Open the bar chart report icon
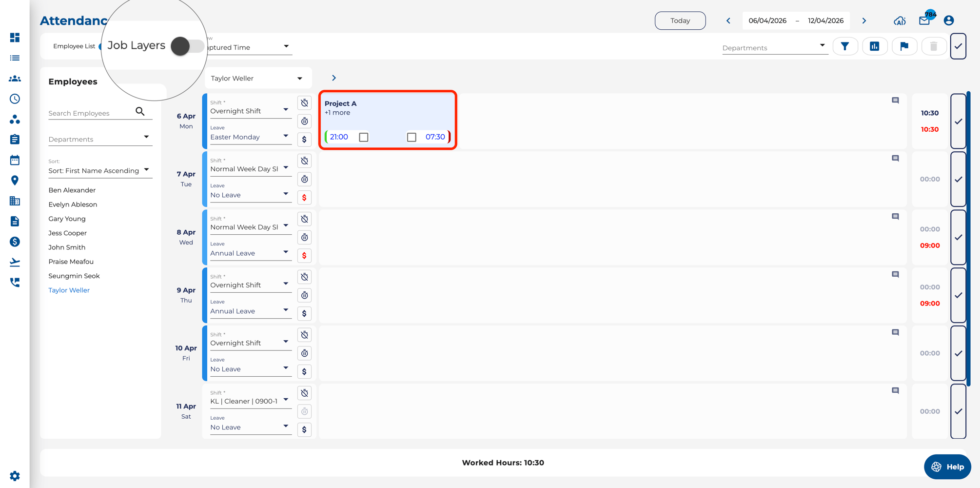 [x=875, y=46]
